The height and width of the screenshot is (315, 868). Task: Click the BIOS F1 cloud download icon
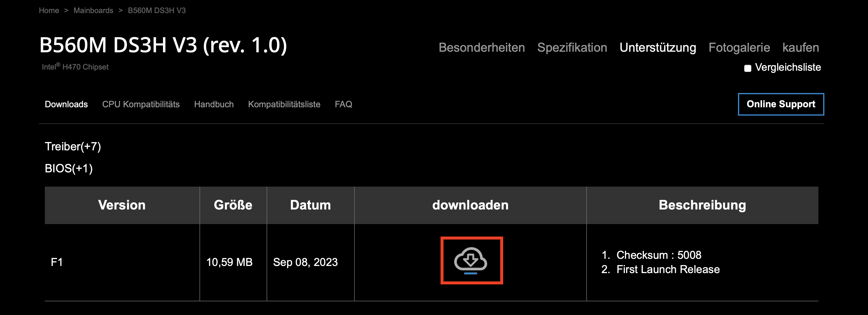pos(471,260)
